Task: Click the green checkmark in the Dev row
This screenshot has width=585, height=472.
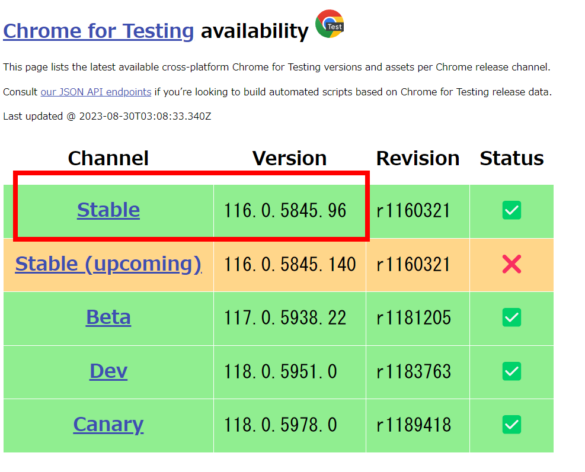Action: [512, 371]
